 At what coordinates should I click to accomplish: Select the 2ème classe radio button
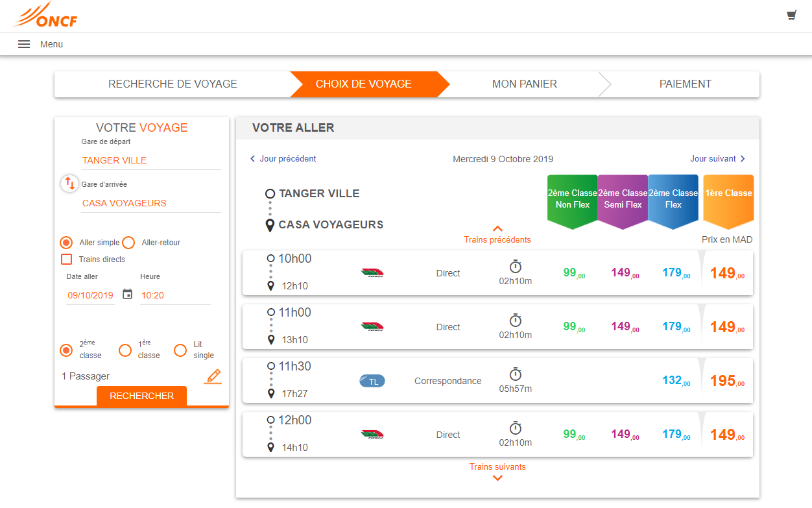click(x=66, y=350)
